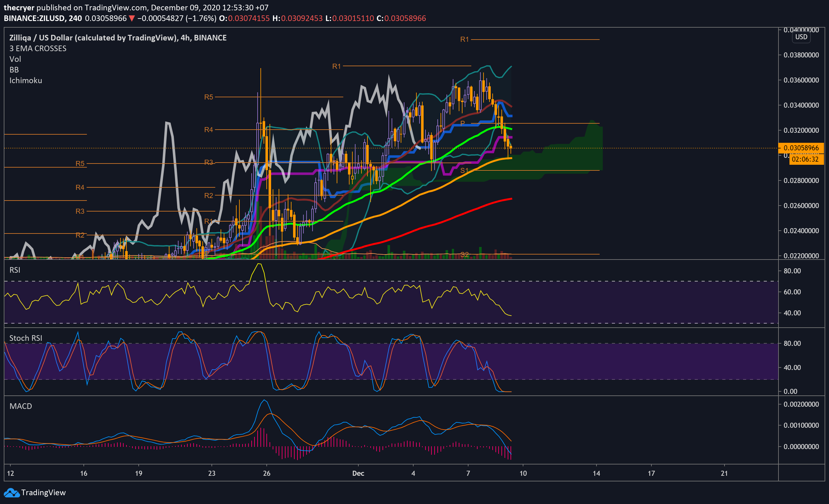Click the 21 date label on time axis

point(724,473)
